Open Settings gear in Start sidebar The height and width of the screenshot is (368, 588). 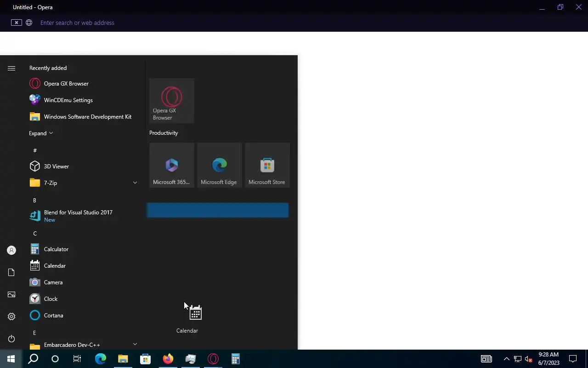point(11,316)
